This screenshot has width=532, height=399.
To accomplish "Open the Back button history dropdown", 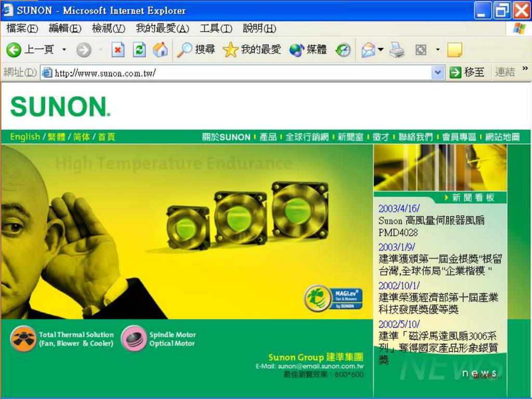I will pos(64,50).
